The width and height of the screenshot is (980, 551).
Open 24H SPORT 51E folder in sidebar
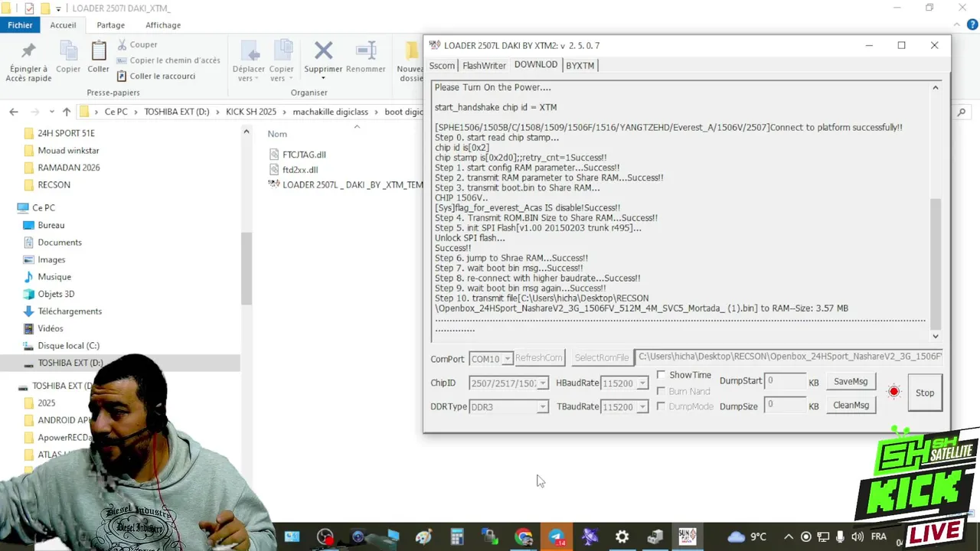click(66, 133)
